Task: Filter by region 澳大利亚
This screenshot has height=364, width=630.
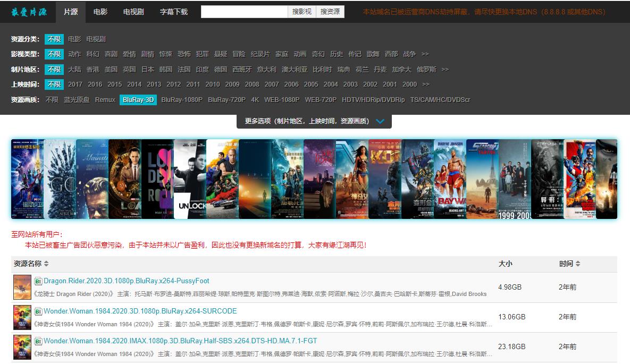Action: [x=295, y=69]
